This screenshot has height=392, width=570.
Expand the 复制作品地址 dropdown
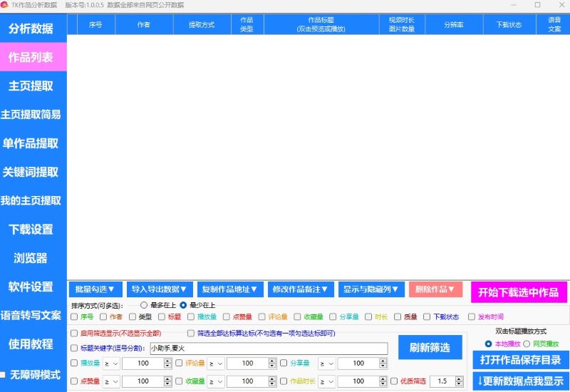point(229,289)
